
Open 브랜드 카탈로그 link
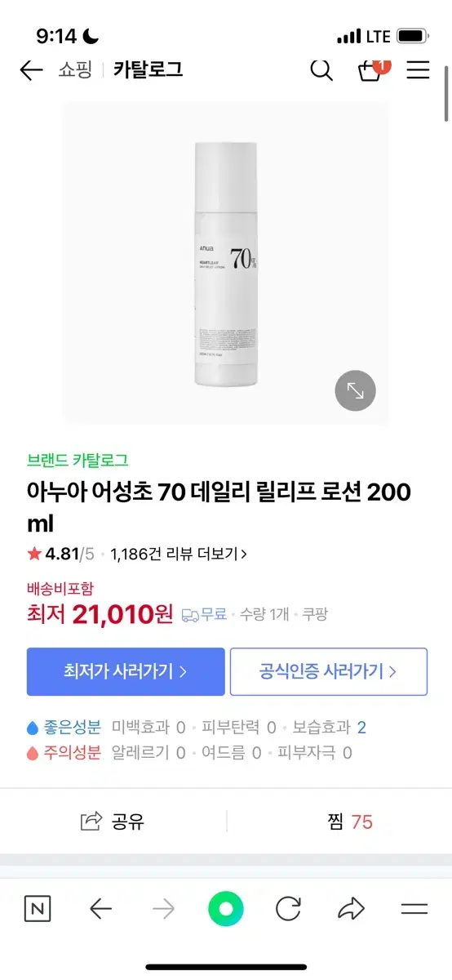(x=78, y=461)
